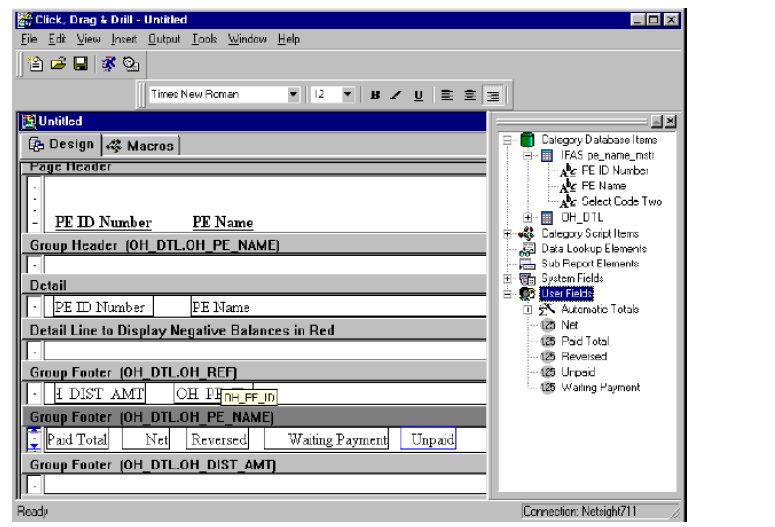Click the New document toolbar icon
Viewport: 775px width, 527px height.
point(36,64)
